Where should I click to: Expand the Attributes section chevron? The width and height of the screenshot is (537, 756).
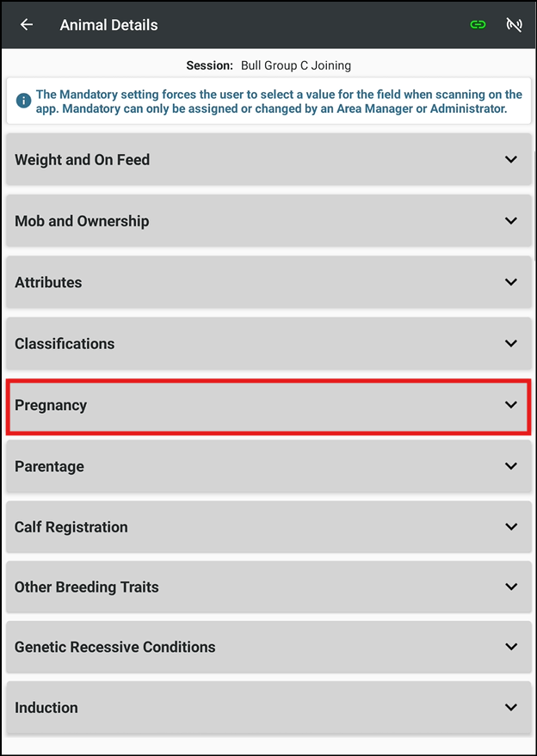[511, 282]
